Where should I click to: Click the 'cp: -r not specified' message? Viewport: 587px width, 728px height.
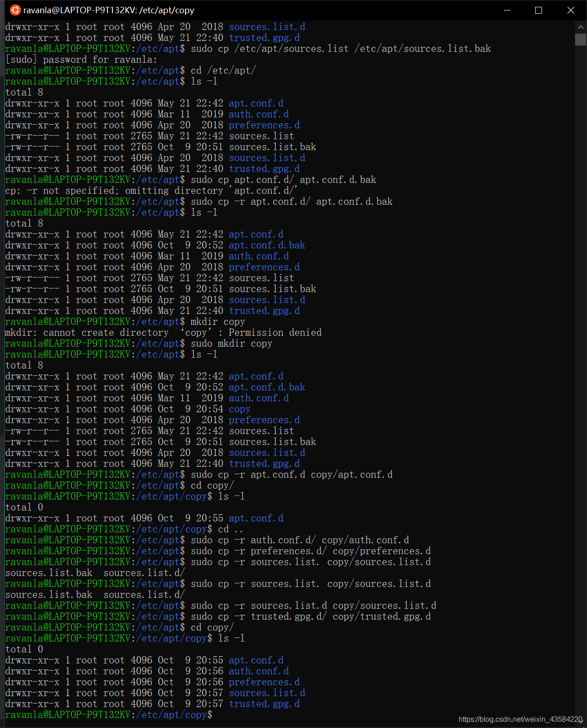[x=151, y=191]
